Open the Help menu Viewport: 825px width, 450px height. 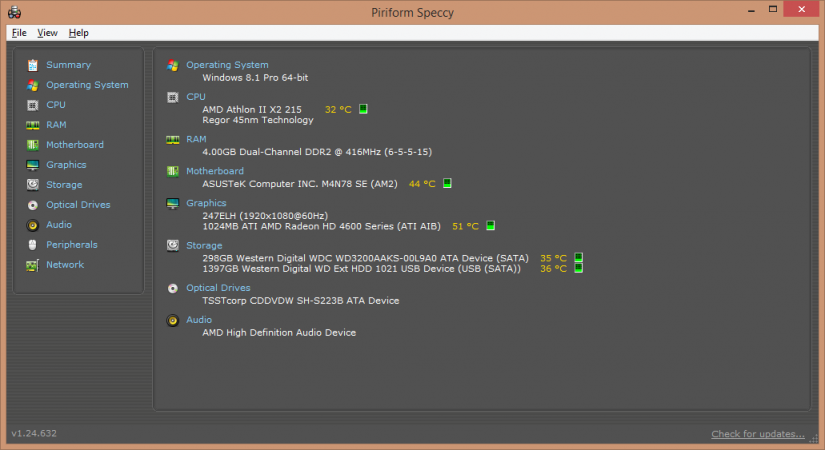tap(78, 33)
